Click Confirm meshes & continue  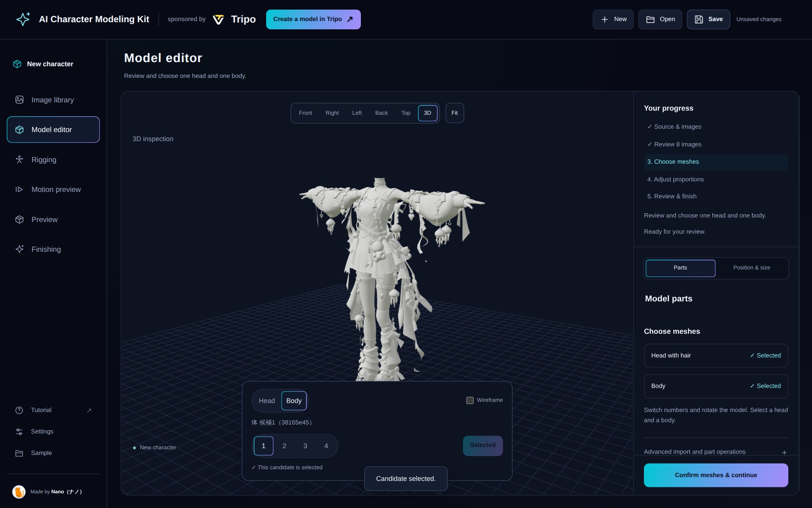click(716, 475)
